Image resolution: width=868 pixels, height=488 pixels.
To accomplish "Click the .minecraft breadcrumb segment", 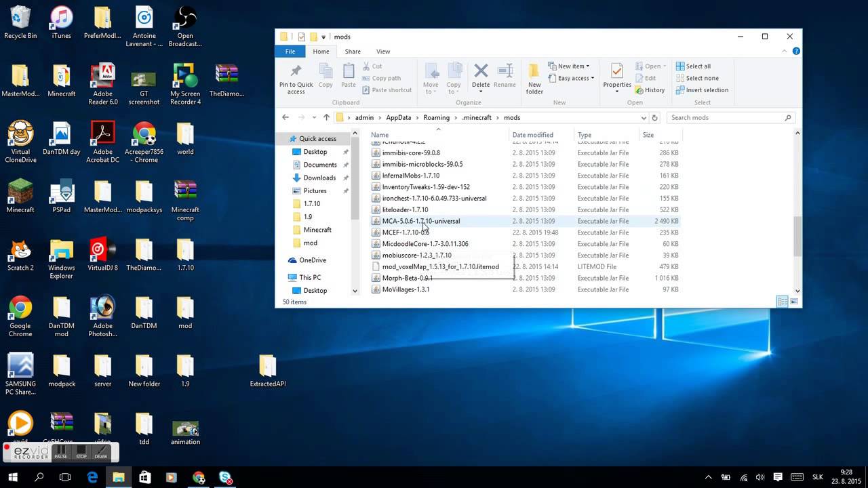I will click(477, 118).
